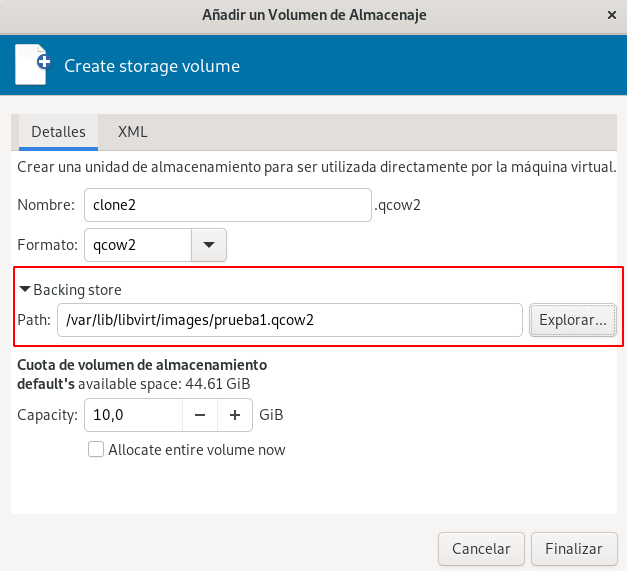Viewport: 627px width, 571px height.
Task: Select the Detalles tab
Action: [x=58, y=132]
